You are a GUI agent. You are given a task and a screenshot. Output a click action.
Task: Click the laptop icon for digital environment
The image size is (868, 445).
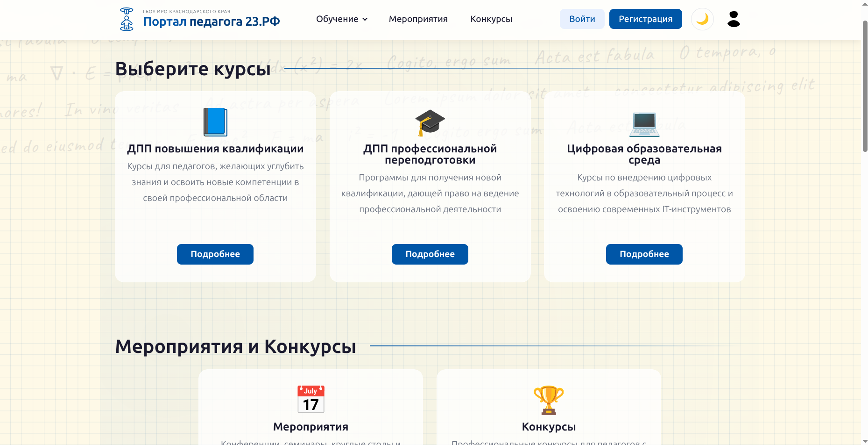[644, 124]
